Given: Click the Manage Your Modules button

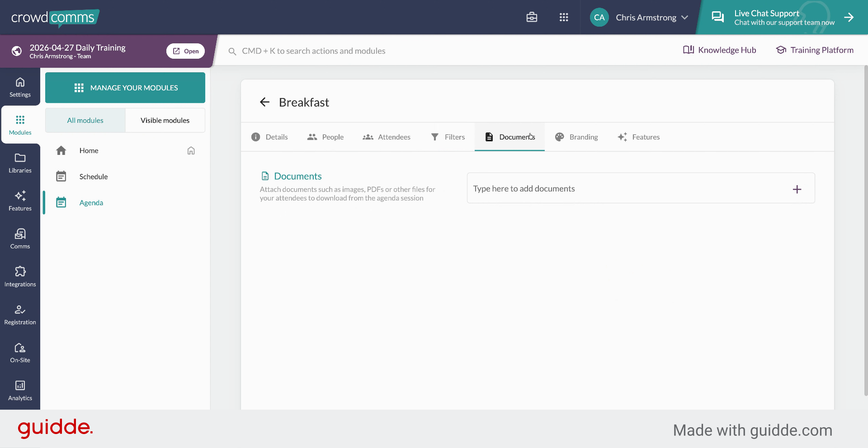Looking at the screenshot, I should 125,88.
